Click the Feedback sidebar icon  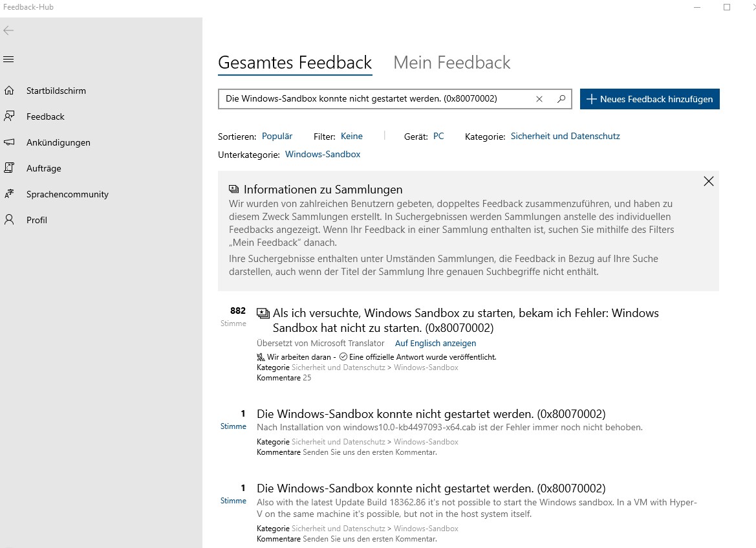[8, 116]
